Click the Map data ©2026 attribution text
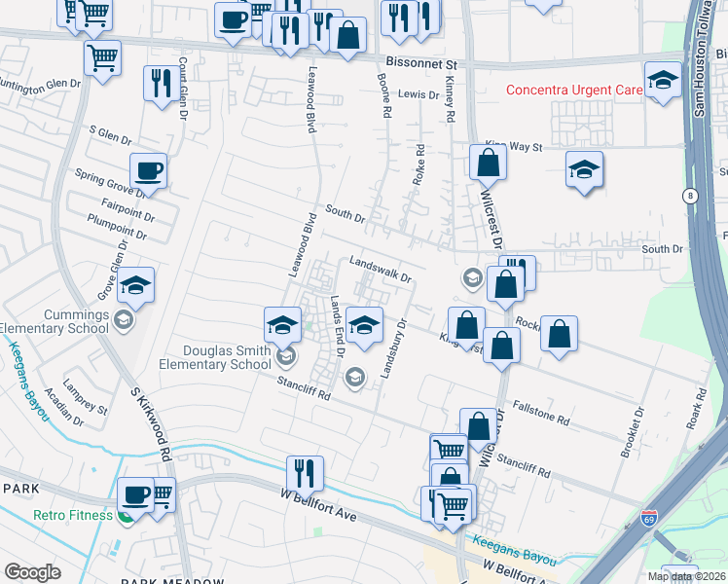This screenshot has width=728, height=584. [x=687, y=577]
